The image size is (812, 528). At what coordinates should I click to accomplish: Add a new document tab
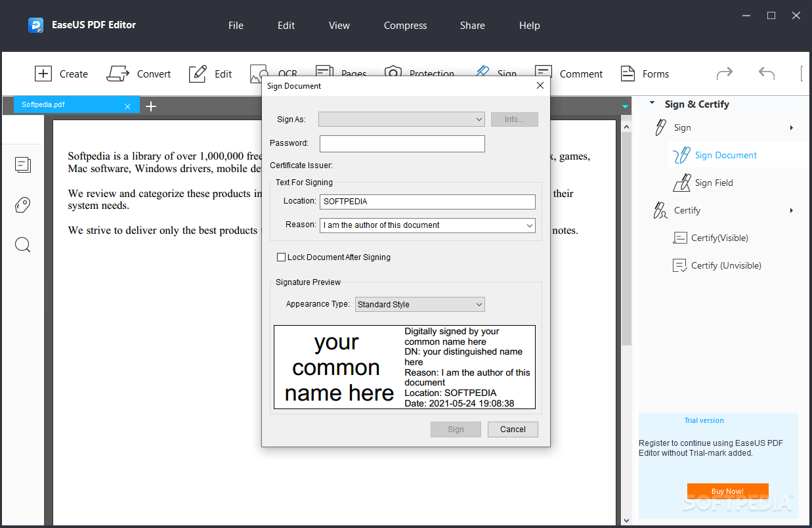151,106
